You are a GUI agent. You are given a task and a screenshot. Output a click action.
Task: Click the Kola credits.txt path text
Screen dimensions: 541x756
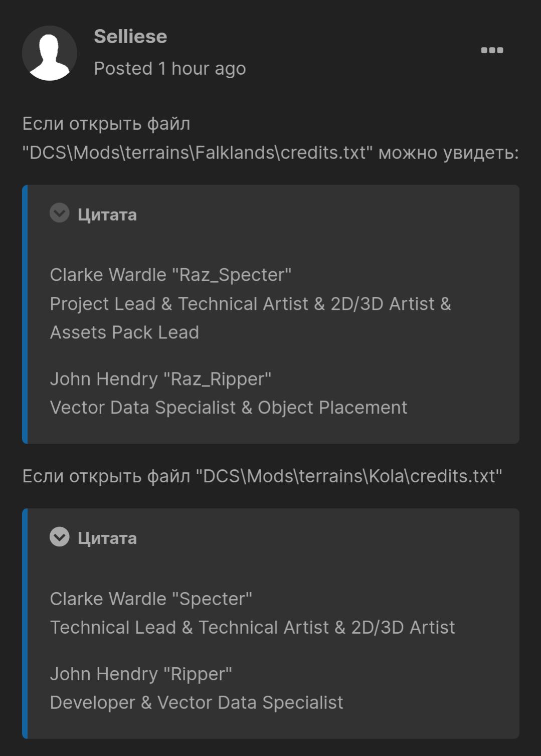[x=349, y=476]
